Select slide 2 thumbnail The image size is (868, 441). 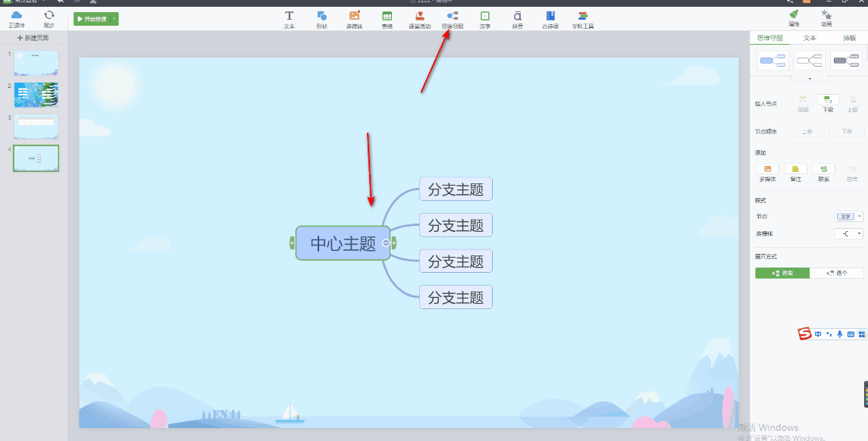point(36,95)
